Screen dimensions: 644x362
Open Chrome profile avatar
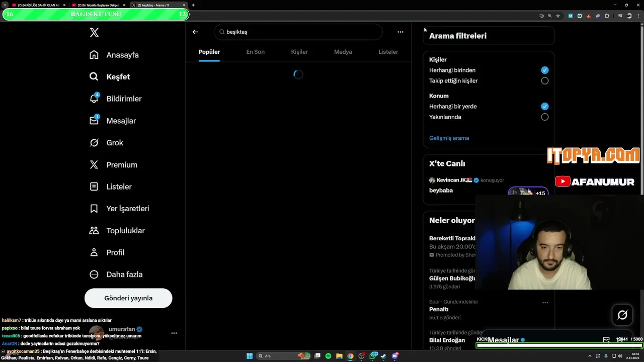coord(629,16)
